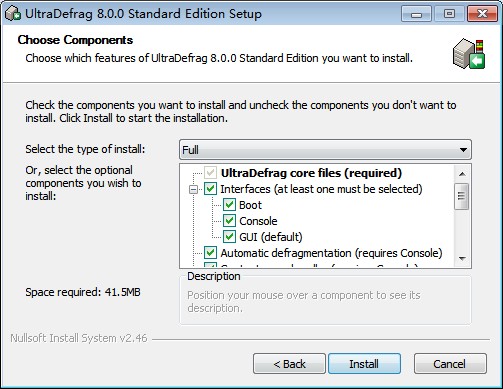Minimize the setup window

pos(416,14)
